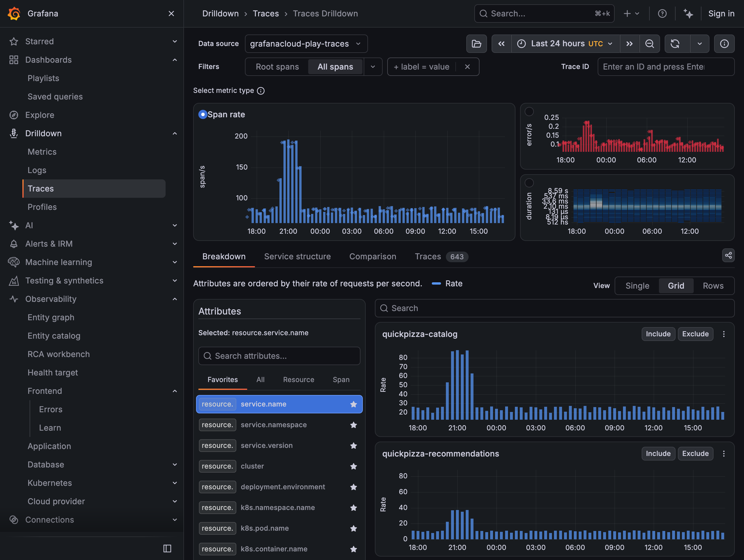Expand the Starred section chevron
Image resolution: width=744 pixels, height=560 pixels.
tap(175, 41)
